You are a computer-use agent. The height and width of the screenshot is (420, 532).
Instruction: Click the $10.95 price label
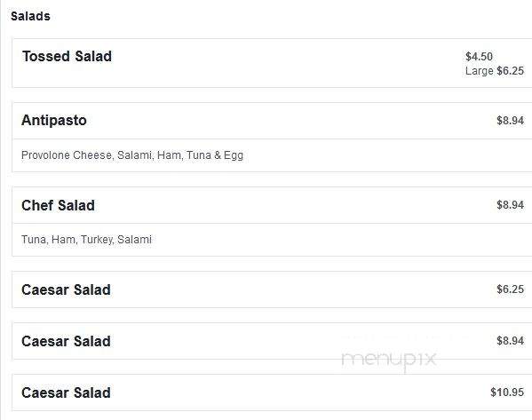point(507,392)
